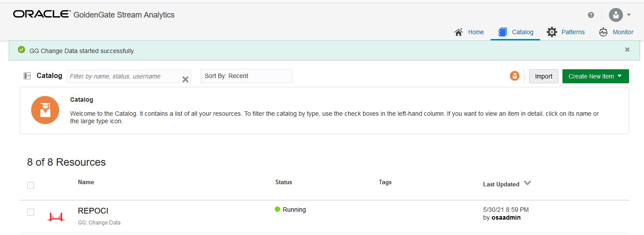
Task: Click the Import button
Action: (x=544, y=76)
